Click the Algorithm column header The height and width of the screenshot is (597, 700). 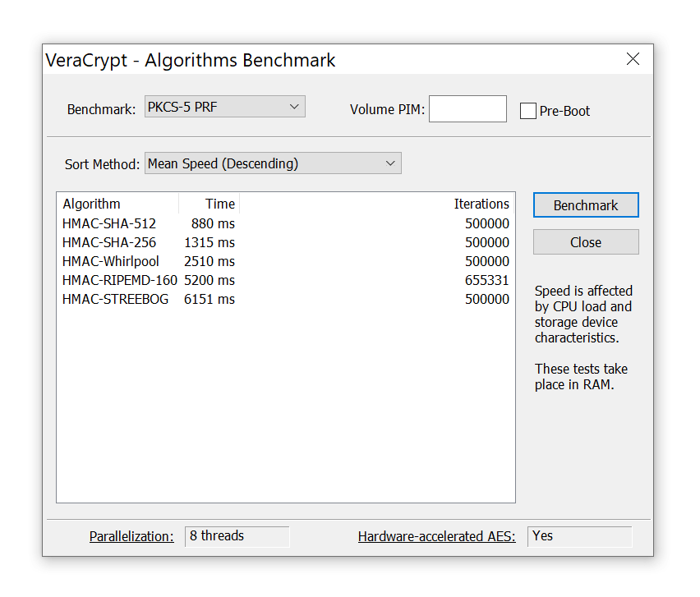pyautogui.click(x=117, y=204)
